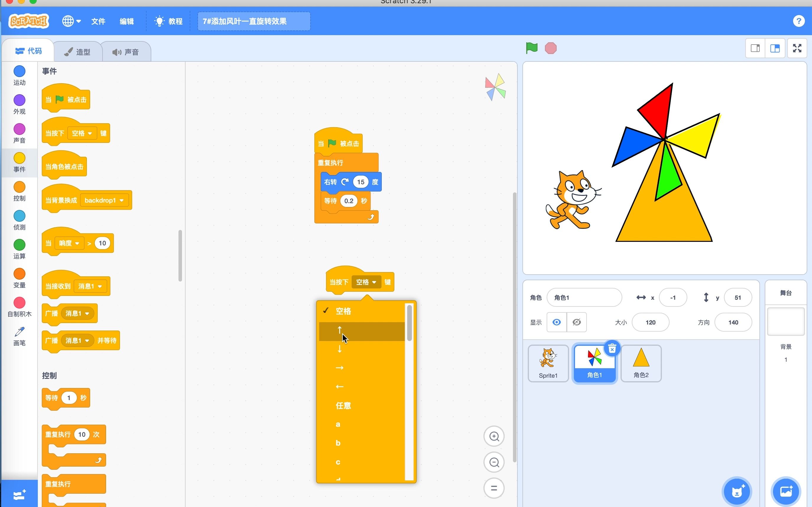Click the green flag to run
The image size is (812, 507).
(532, 48)
